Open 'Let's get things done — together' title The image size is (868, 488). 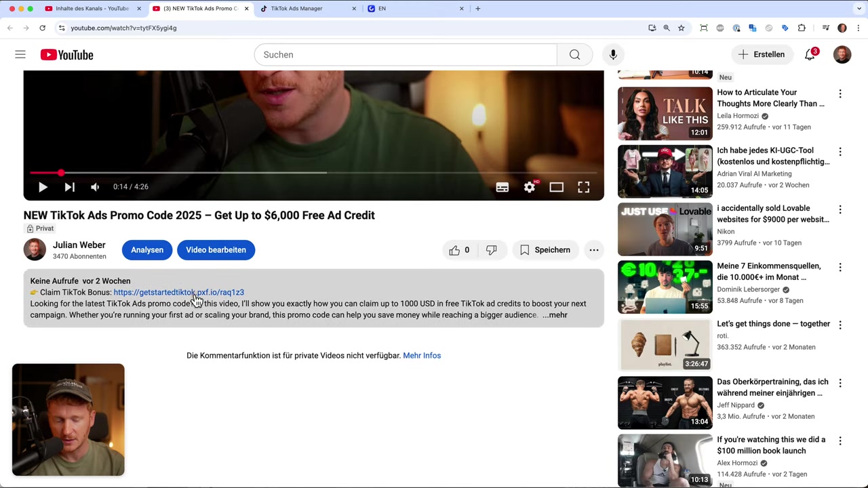coord(774,324)
